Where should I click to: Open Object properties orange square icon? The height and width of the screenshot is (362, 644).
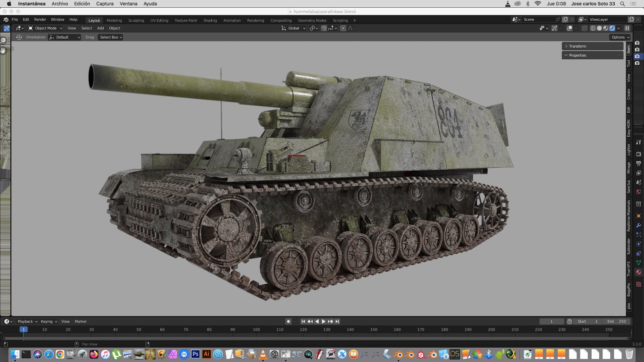pyautogui.click(x=639, y=216)
